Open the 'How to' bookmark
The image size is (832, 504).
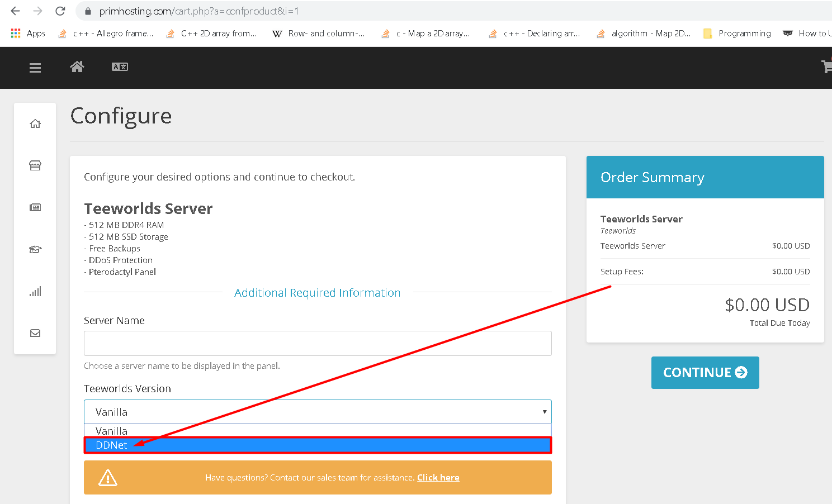[807, 34]
